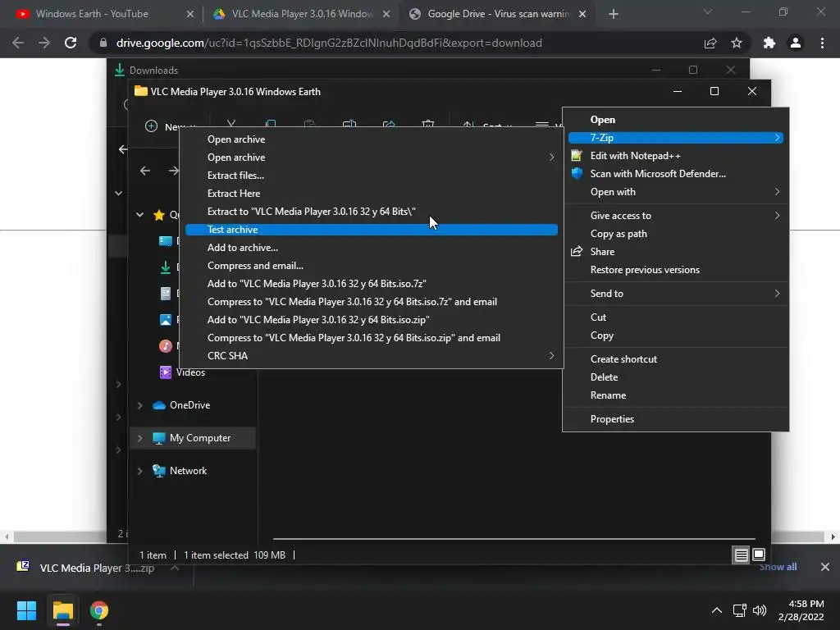The image size is (840, 630).
Task: Open File Explorer from taskbar
Action: click(x=62, y=610)
